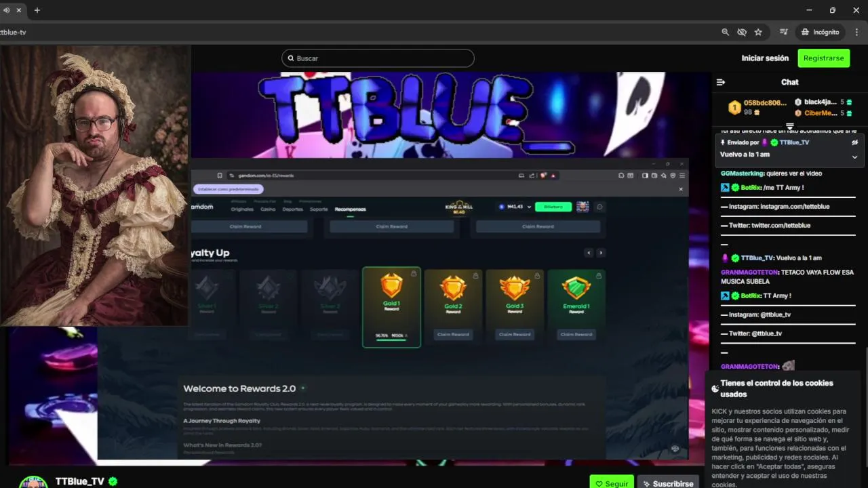The width and height of the screenshot is (868, 488).
Task: Click Claim Reward under Emerald 1
Action: tap(576, 334)
